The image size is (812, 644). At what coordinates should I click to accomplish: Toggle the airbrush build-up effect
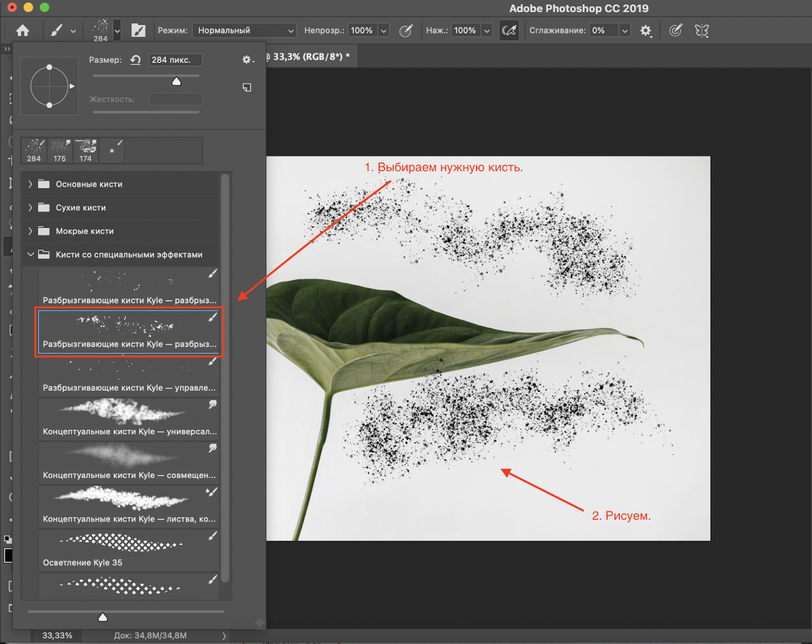(509, 31)
